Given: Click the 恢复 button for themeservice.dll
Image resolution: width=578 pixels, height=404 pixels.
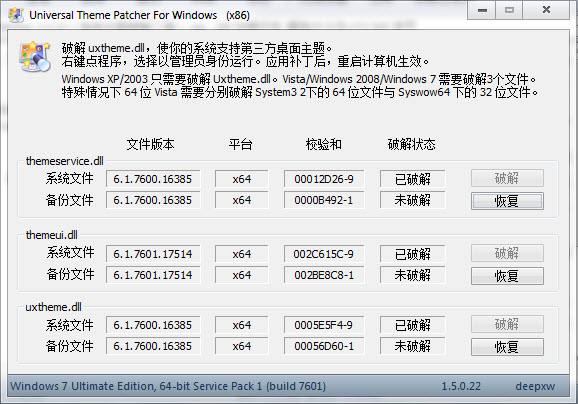Looking at the screenshot, I should [x=507, y=201].
